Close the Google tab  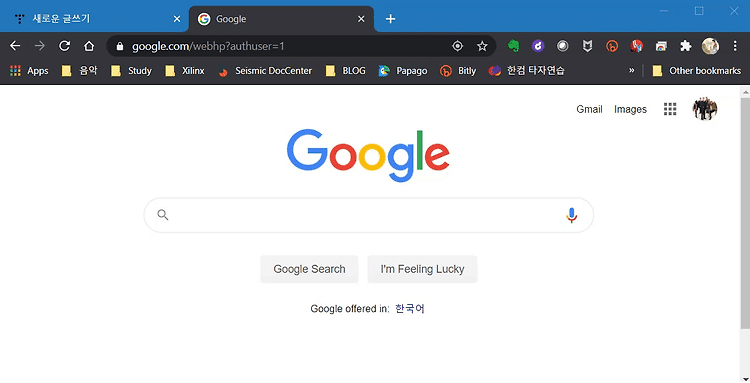(x=361, y=19)
